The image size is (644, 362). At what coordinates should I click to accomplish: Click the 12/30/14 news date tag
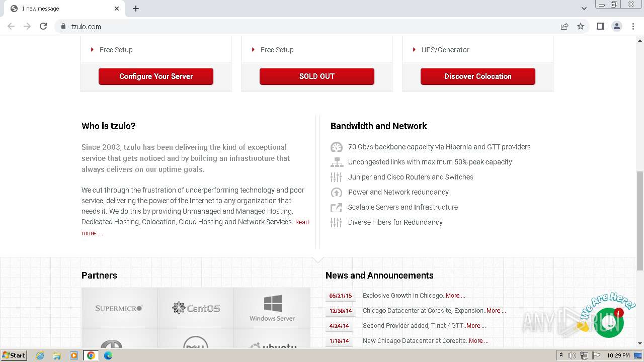340,311
